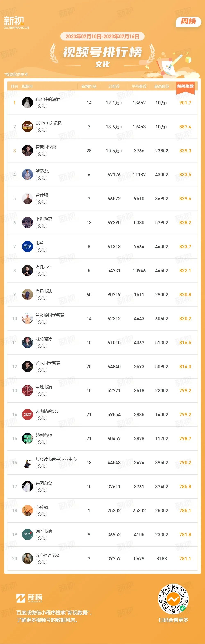Click the date range 2023年07月10日-07月16日 pill
This screenshot has width=205, height=644.
(x=102, y=37)
